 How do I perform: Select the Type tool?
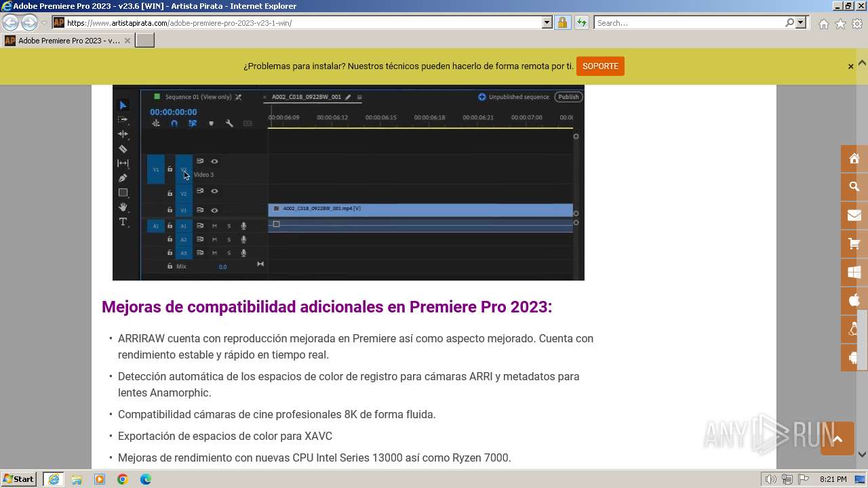(123, 222)
